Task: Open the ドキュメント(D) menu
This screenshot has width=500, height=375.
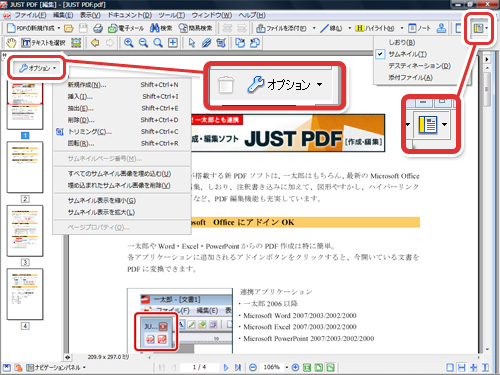Action: (x=130, y=15)
